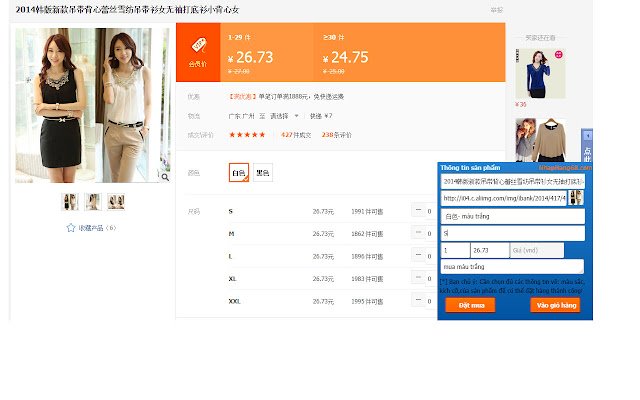Click the Đặt mua order button

click(471, 305)
